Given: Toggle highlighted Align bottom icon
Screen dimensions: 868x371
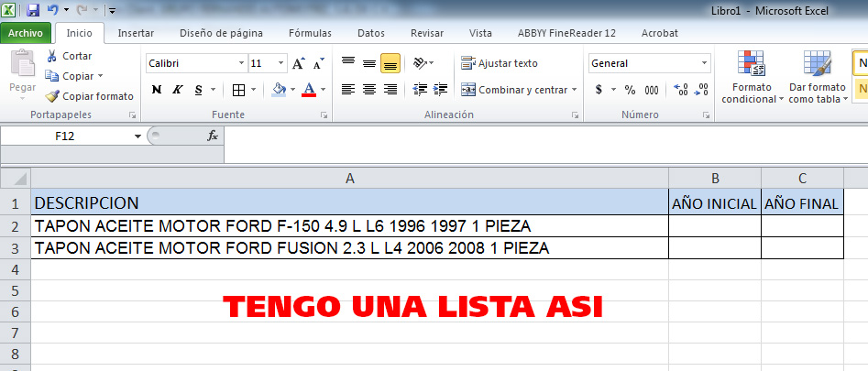Looking at the screenshot, I should (x=390, y=63).
